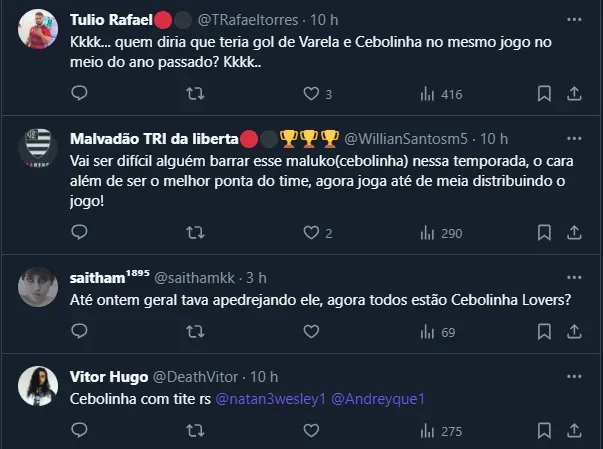The width and height of the screenshot is (603, 449).
Task: Share Tulio Rafael's tweet
Action: 575,94
